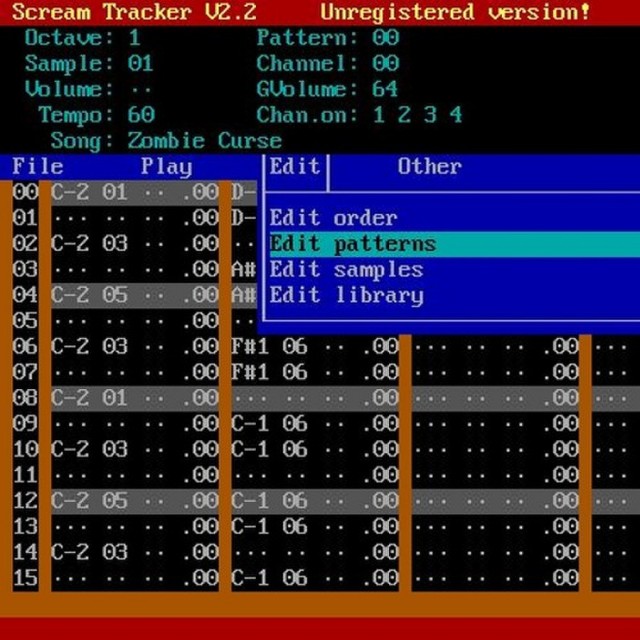Select the C-2 03 note on row 14
The width and height of the screenshot is (640, 640).
point(89,552)
